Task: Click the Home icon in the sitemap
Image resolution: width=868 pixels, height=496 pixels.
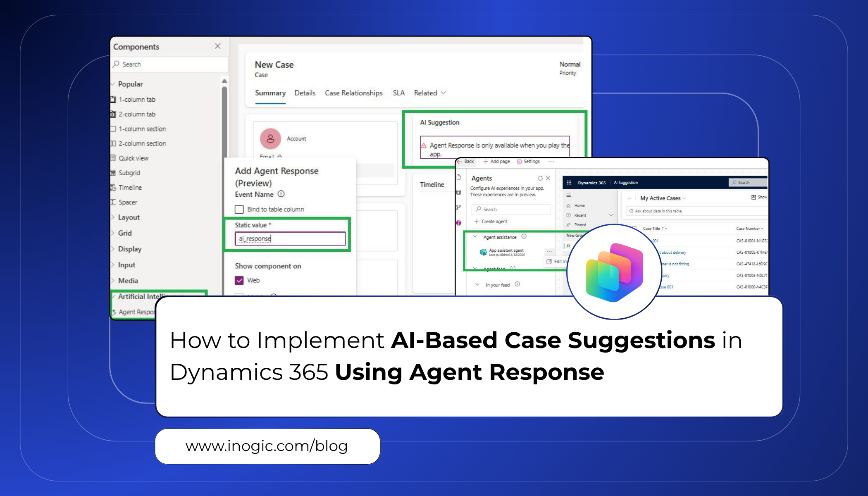Action: click(568, 205)
